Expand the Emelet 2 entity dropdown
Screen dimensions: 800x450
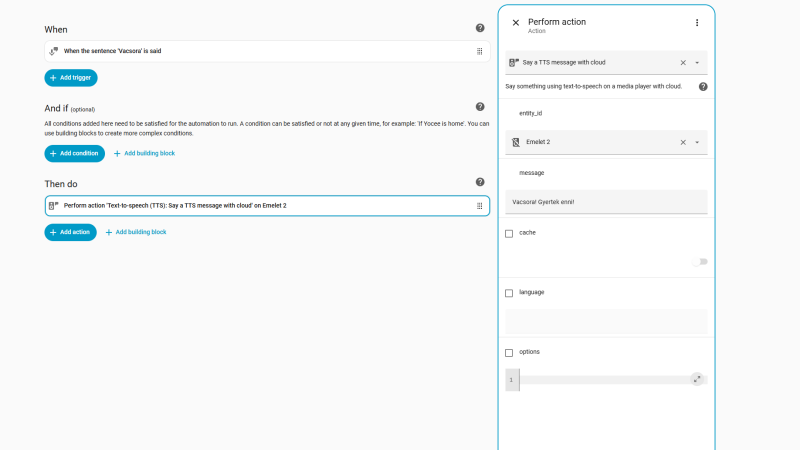point(697,142)
